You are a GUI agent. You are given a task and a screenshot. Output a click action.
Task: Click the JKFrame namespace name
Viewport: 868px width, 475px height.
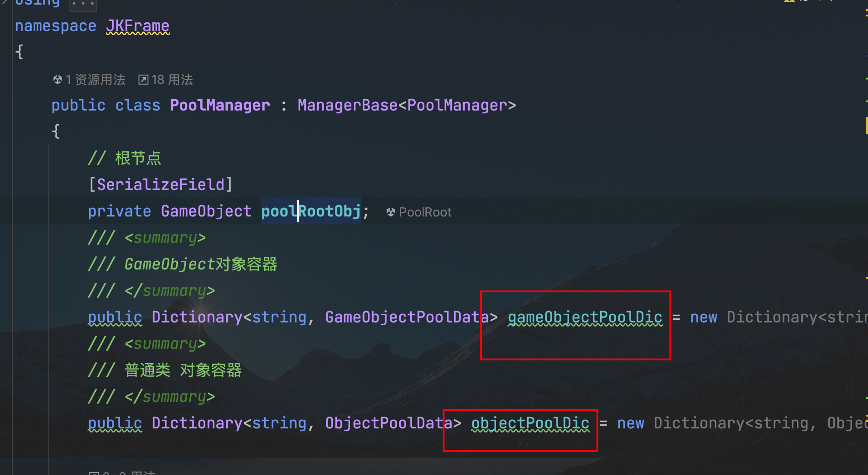pos(137,26)
